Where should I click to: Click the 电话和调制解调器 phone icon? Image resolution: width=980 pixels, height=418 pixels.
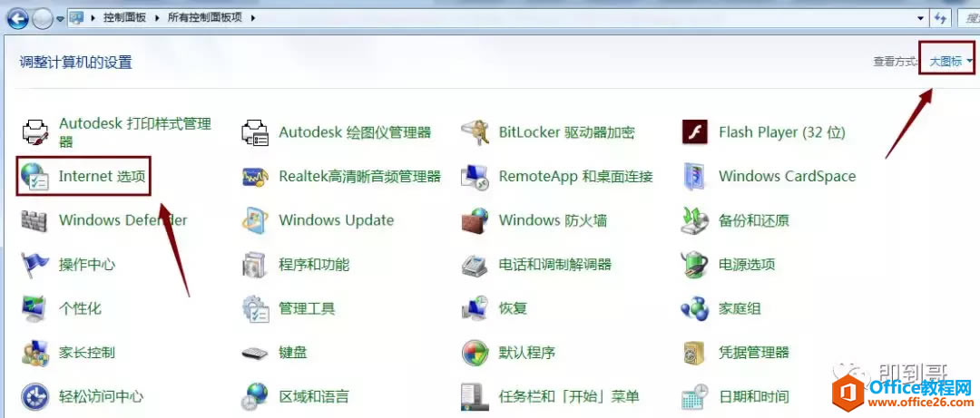coord(475,265)
